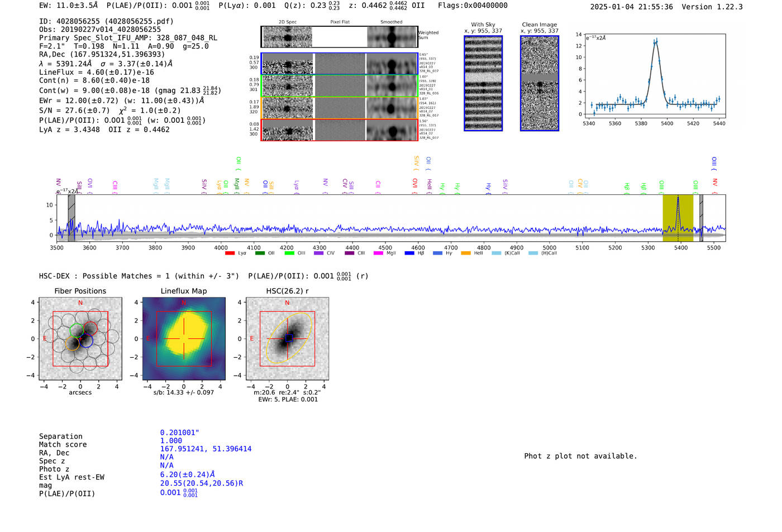Open the Weighted Sum 2D spectrum strip
This screenshot has width=782, height=532.
[x=339, y=37]
